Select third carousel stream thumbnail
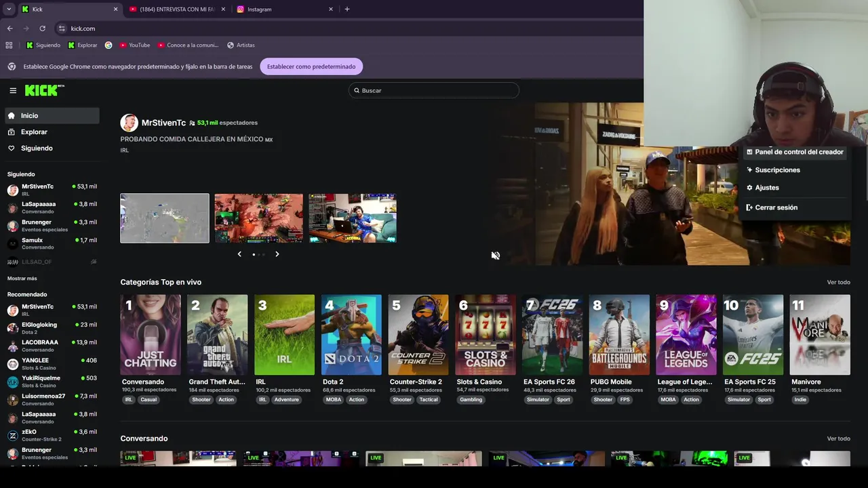The width and height of the screenshot is (868, 488). tap(353, 218)
